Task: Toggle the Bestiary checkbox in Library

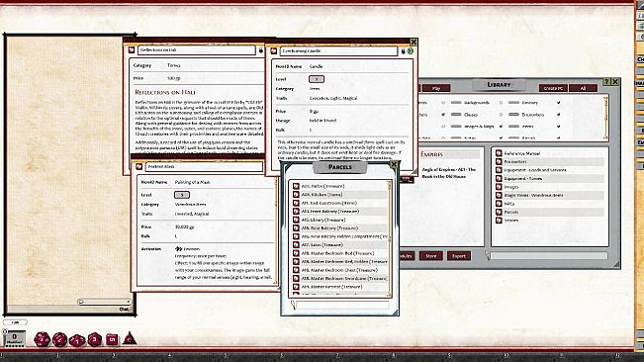Action: point(559,103)
